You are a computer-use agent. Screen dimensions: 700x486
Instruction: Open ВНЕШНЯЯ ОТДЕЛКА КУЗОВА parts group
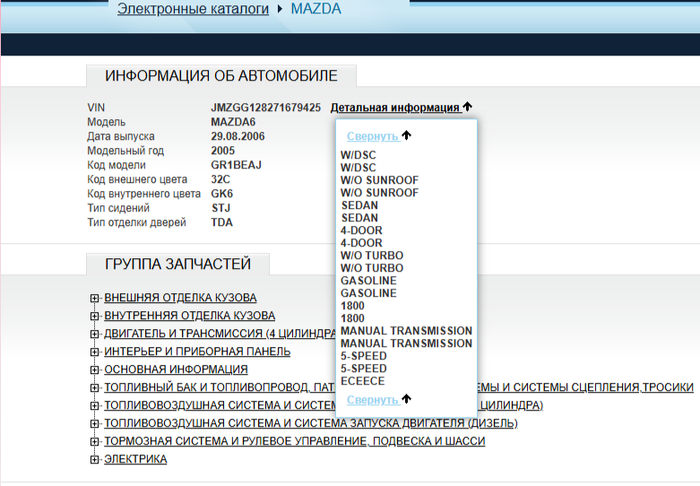[180, 298]
